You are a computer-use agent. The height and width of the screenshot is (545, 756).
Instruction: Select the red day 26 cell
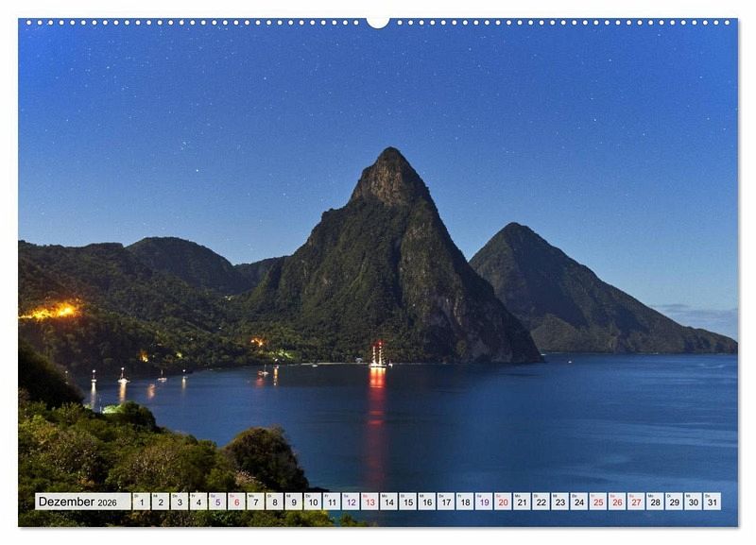tap(617, 502)
